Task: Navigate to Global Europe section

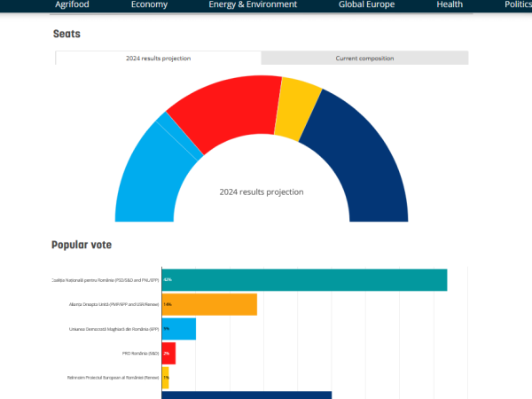Action: click(x=366, y=4)
